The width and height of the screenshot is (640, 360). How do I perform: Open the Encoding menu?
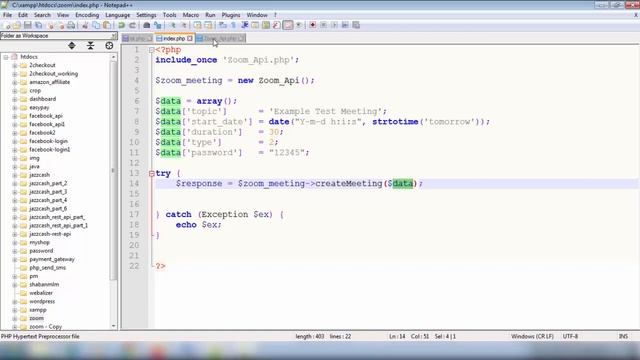87,15
